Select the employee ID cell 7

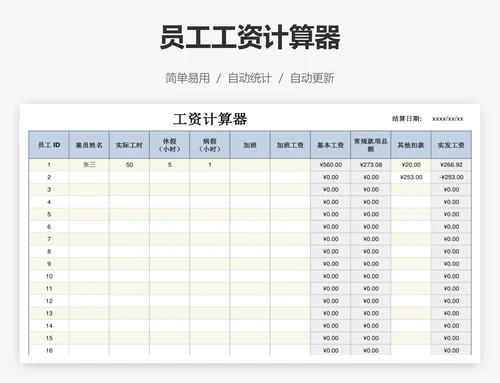(x=49, y=239)
